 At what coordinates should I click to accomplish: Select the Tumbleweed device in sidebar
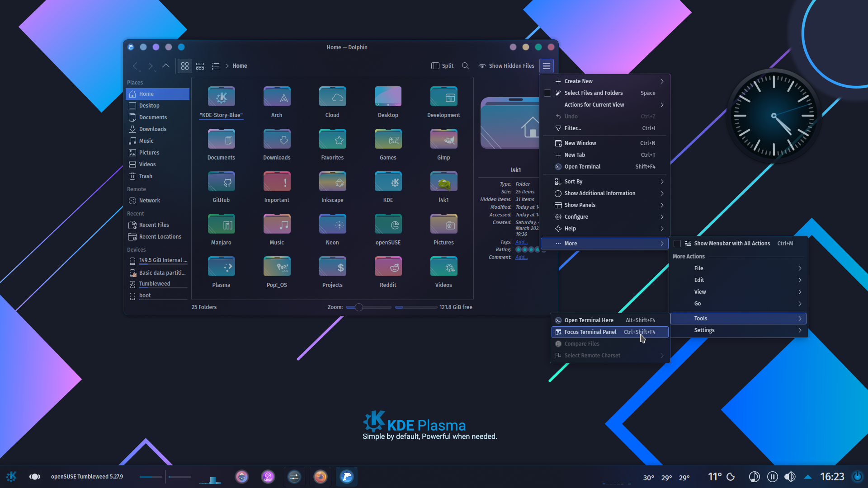(x=157, y=284)
